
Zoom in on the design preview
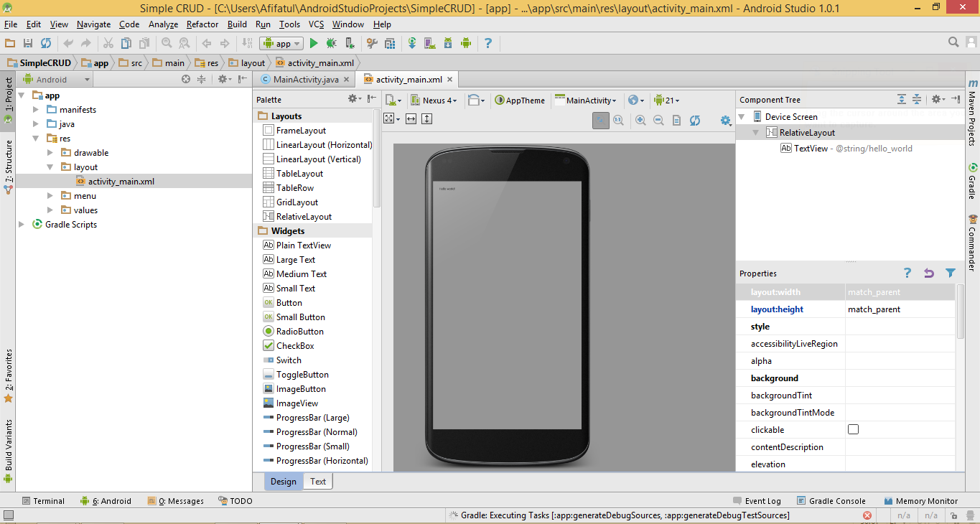click(x=640, y=120)
